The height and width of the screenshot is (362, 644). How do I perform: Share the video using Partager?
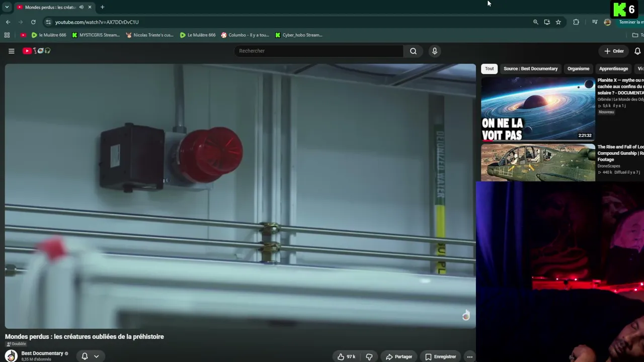click(x=399, y=356)
